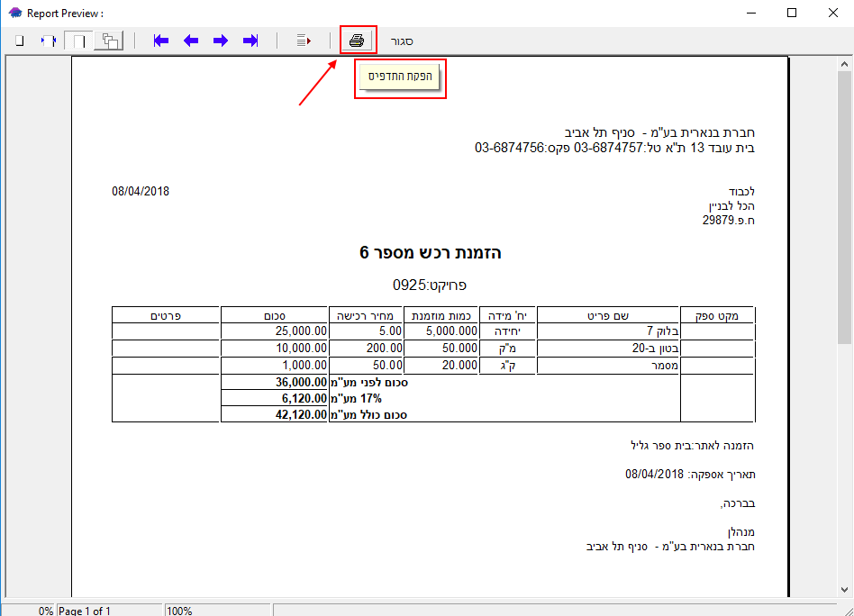Click the vertical scrollbar down arrow

(x=844, y=590)
